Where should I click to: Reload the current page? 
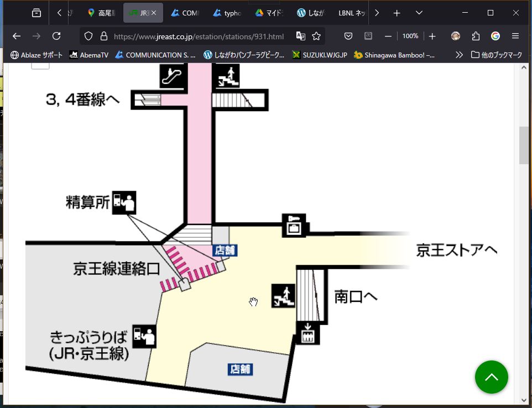tap(56, 36)
